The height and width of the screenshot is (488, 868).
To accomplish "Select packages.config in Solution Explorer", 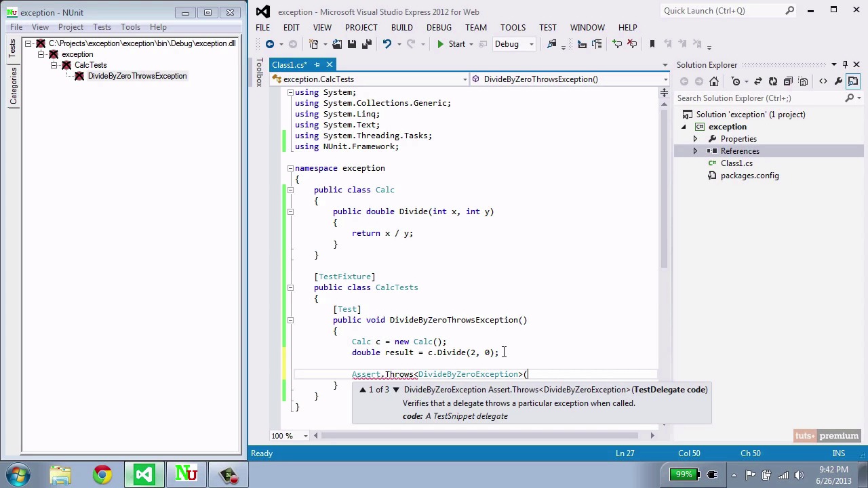I will click(x=749, y=176).
